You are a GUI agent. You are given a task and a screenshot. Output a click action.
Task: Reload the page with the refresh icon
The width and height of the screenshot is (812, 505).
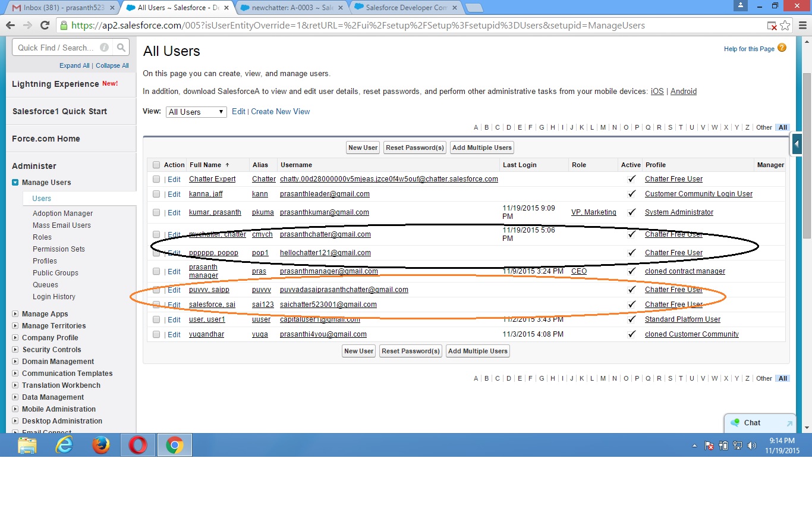[x=45, y=26]
